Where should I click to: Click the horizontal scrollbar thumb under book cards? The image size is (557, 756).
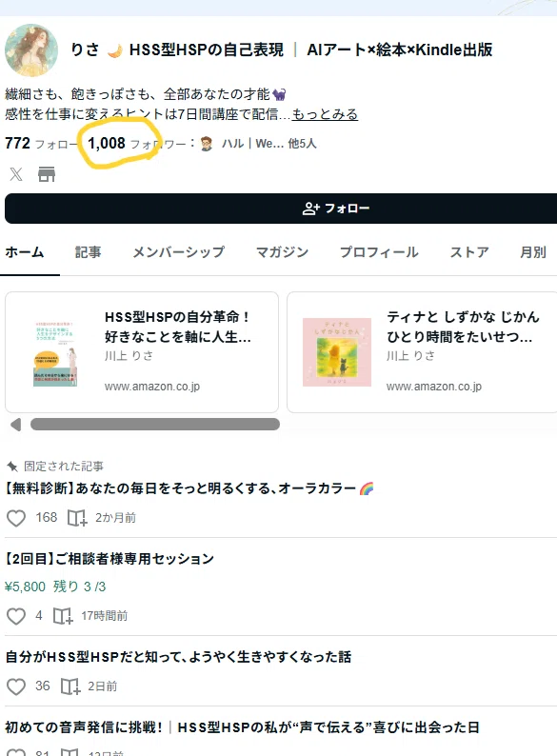click(155, 425)
